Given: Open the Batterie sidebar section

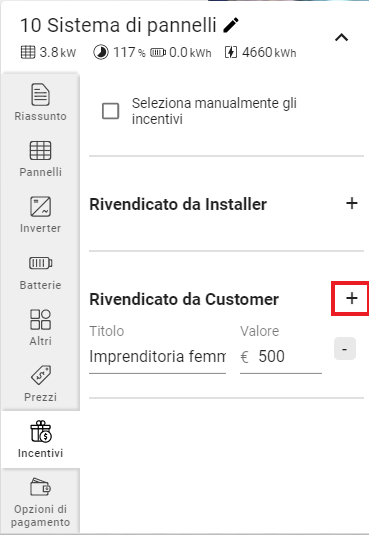Looking at the screenshot, I should [40, 271].
